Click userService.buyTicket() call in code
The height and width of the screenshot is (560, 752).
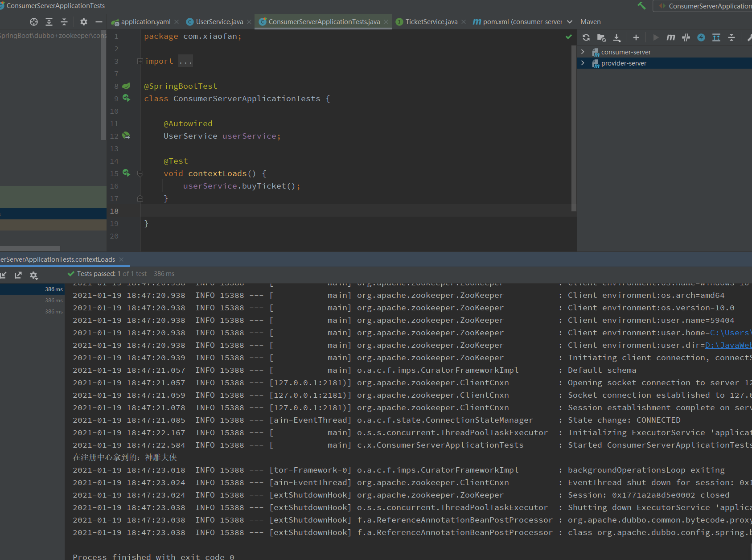(242, 186)
